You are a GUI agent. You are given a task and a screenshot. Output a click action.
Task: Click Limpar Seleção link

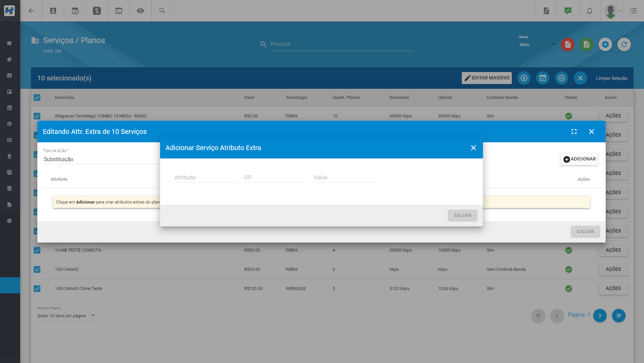(612, 78)
